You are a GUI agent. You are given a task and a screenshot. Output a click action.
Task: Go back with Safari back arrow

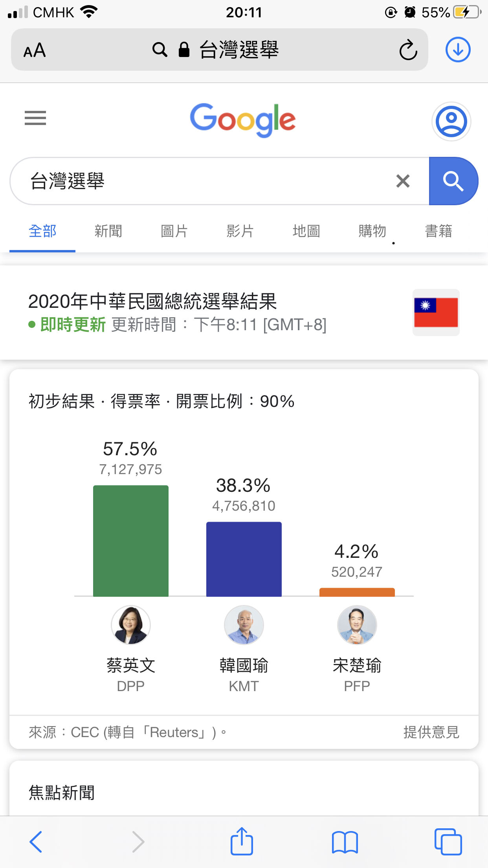[x=36, y=842]
